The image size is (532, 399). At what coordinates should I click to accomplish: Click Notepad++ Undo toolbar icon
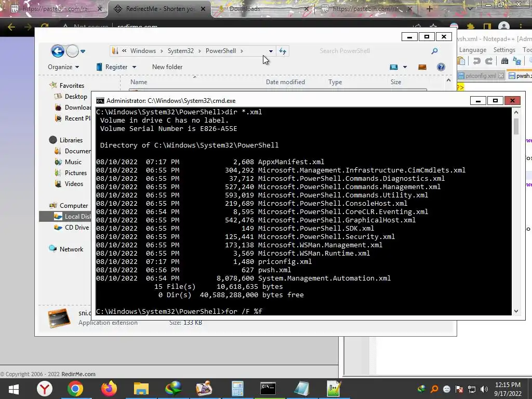click(477, 61)
